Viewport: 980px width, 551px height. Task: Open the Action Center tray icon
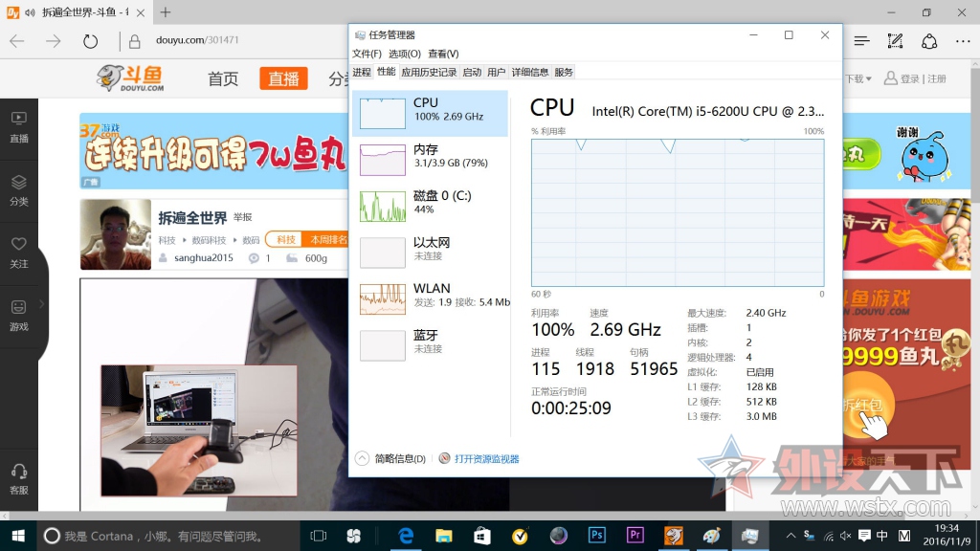[x=864, y=536]
